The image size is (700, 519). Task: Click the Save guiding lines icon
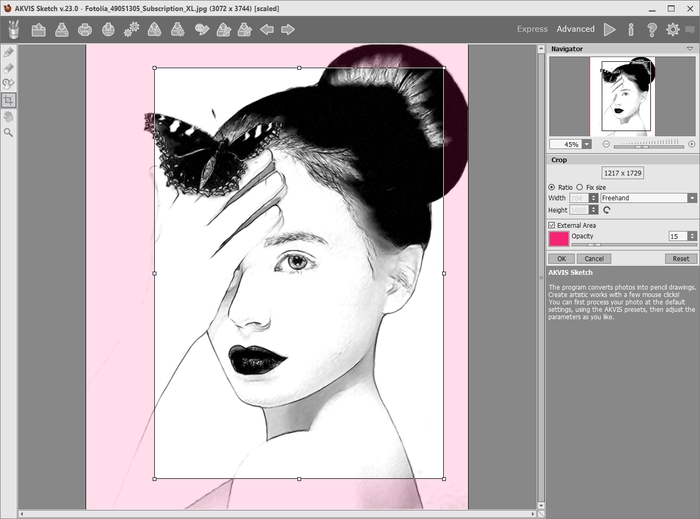245,30
